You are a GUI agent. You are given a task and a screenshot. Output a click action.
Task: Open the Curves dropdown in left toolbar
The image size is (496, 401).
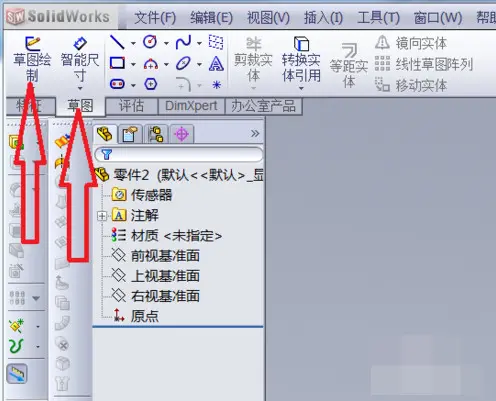click(38, 347)
